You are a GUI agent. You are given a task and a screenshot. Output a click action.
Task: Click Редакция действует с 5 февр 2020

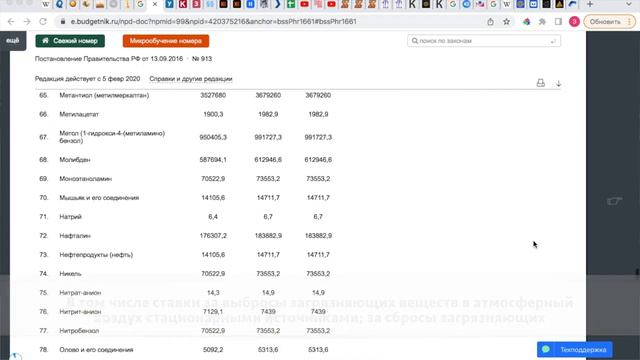pyautogui.click(x=87, y=79)
